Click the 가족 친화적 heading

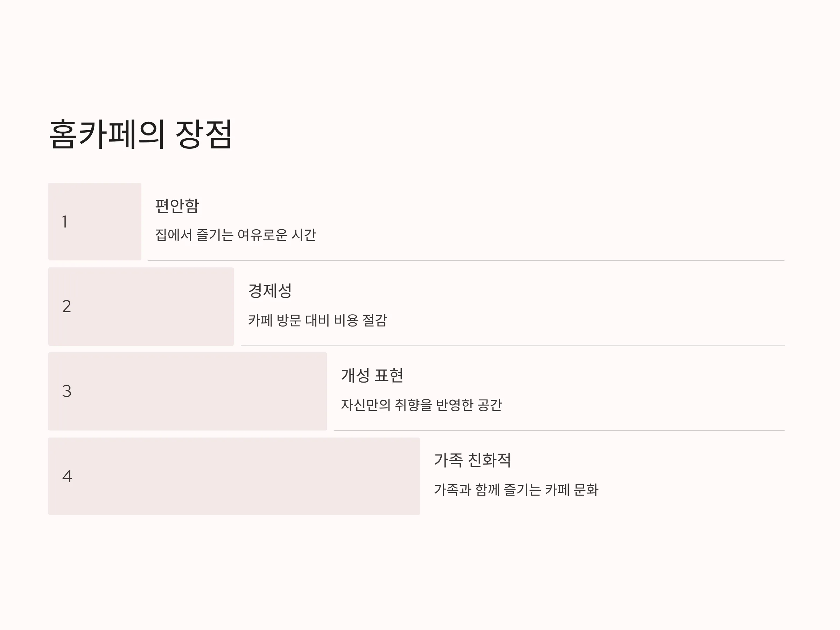[x=472, y=460]
